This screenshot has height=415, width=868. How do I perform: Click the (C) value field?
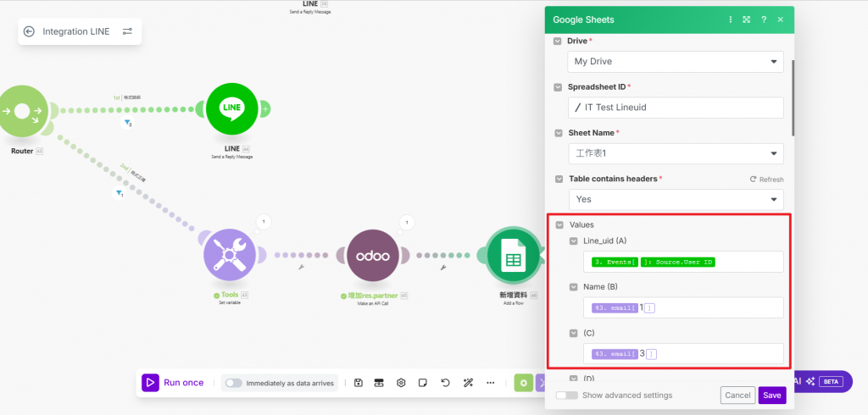[684, 353]
